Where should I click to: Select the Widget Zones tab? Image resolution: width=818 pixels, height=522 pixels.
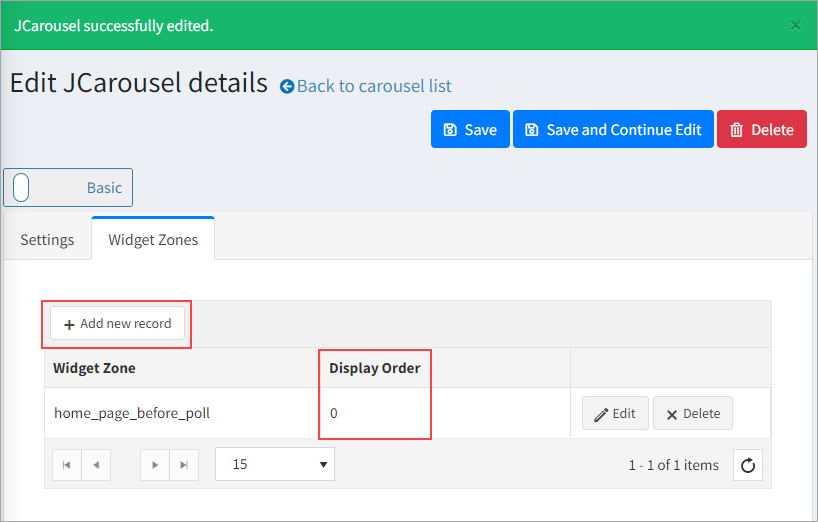click(153, 240)
